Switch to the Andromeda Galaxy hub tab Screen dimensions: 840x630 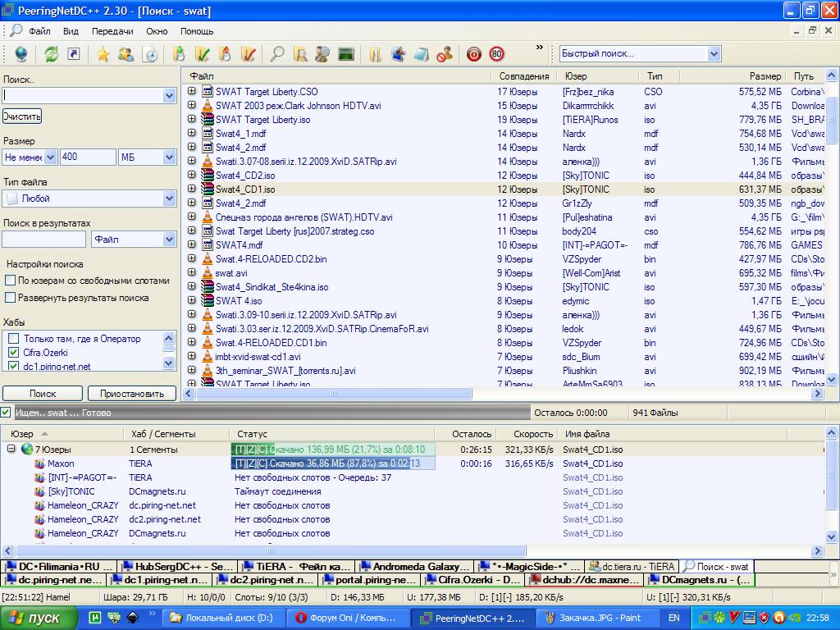click(x=416, y=566)
